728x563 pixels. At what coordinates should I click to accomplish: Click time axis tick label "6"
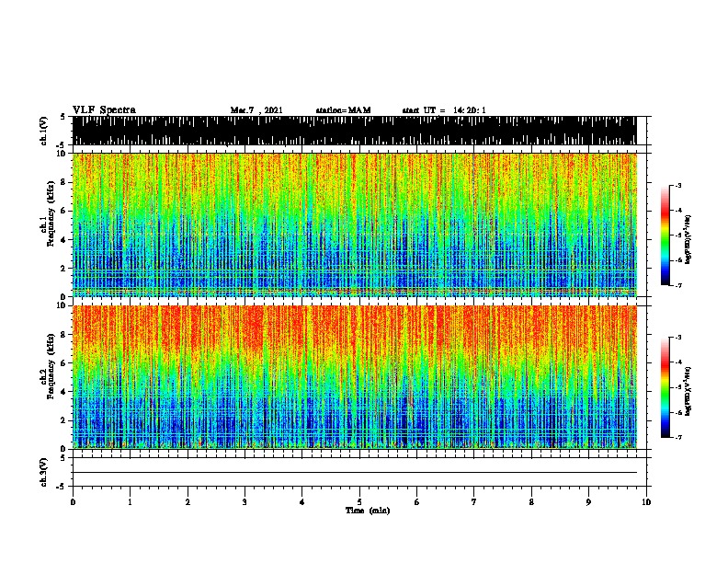click(416, 502)
